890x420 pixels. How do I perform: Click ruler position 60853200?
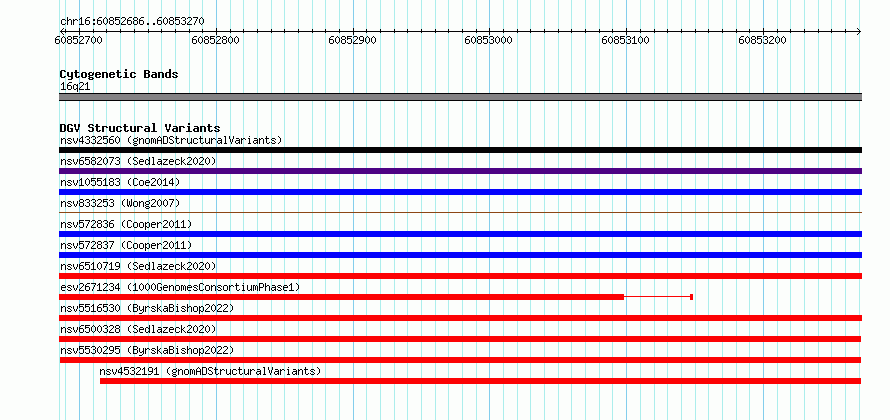point(762,40)
